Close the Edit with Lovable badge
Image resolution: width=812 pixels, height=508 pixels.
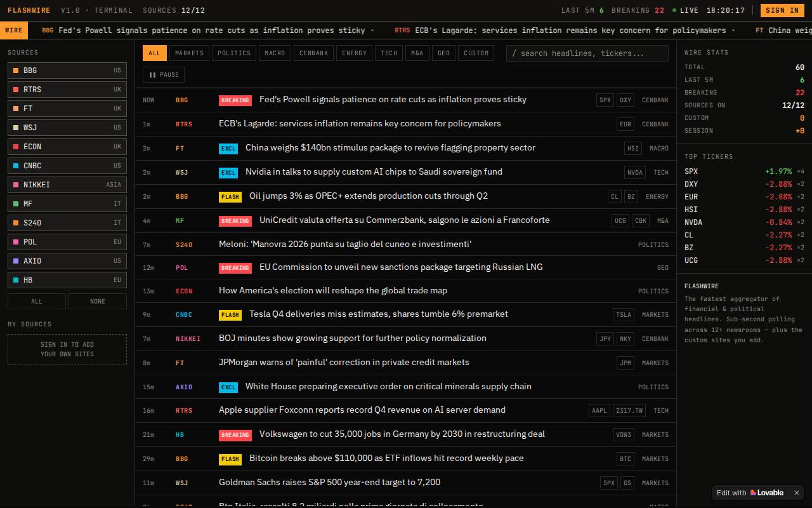797,493
